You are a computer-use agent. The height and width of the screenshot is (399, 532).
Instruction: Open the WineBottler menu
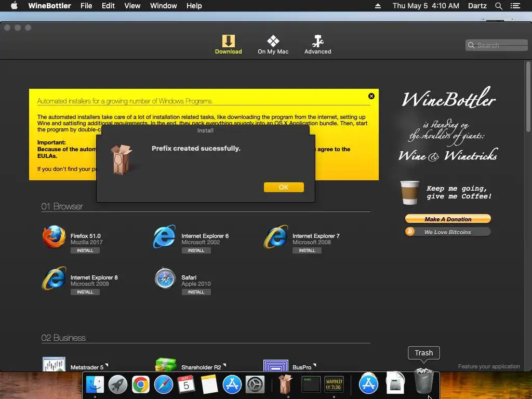[x=49, y=6]
